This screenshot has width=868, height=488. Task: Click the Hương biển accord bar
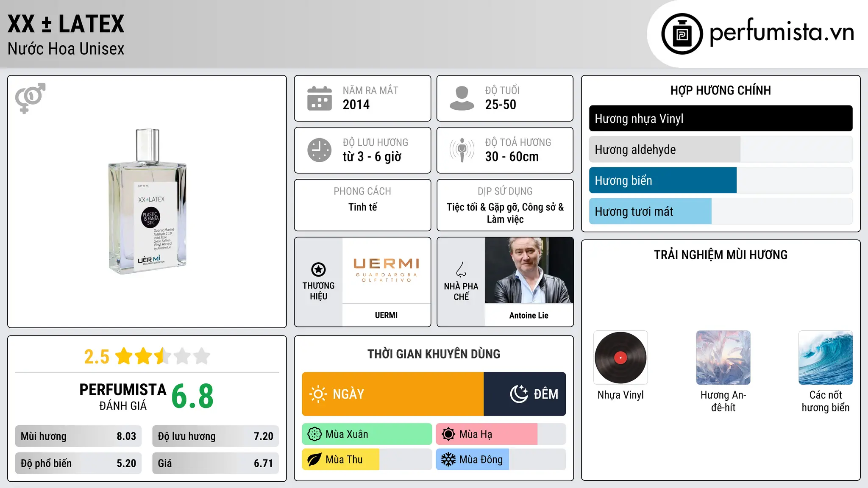click(721, 180)
